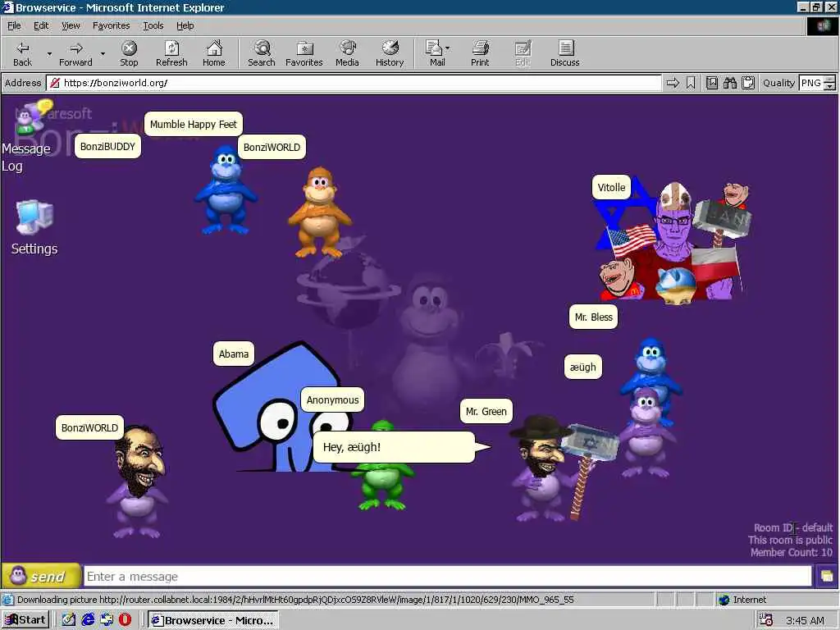The image size is (840, 630).
Task: Open the Message Log icon
Action: coord(27,137)
